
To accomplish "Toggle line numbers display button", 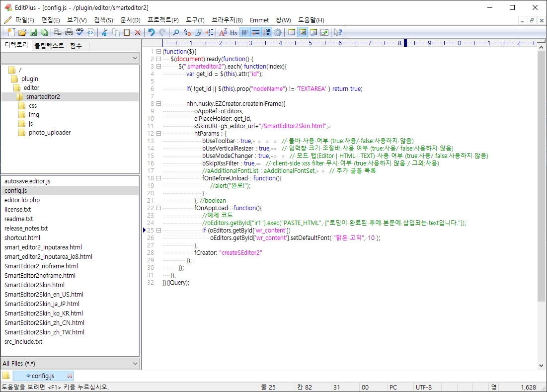I will tap(267, 32).
